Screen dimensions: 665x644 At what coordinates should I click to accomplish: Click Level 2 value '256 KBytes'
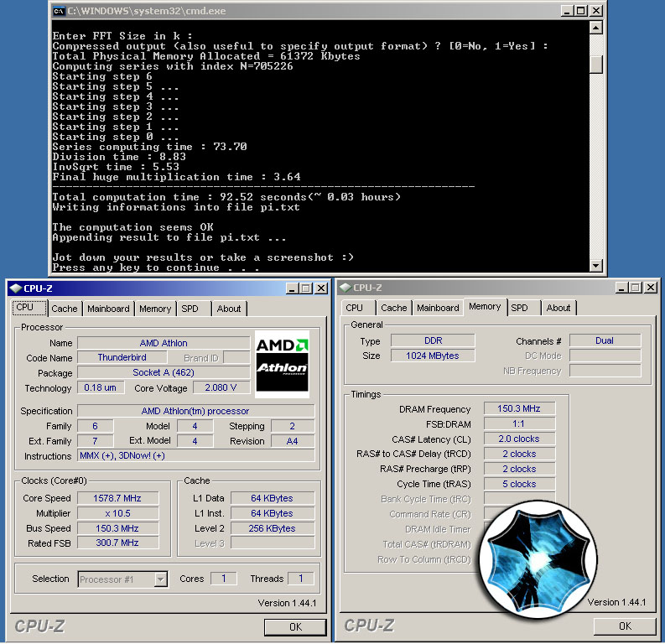pos(273,528)
